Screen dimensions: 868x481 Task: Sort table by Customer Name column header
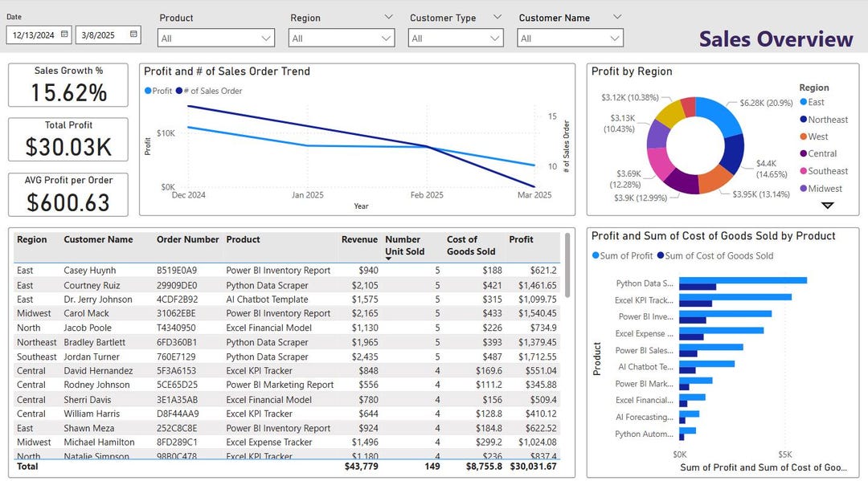pos(98,239)
